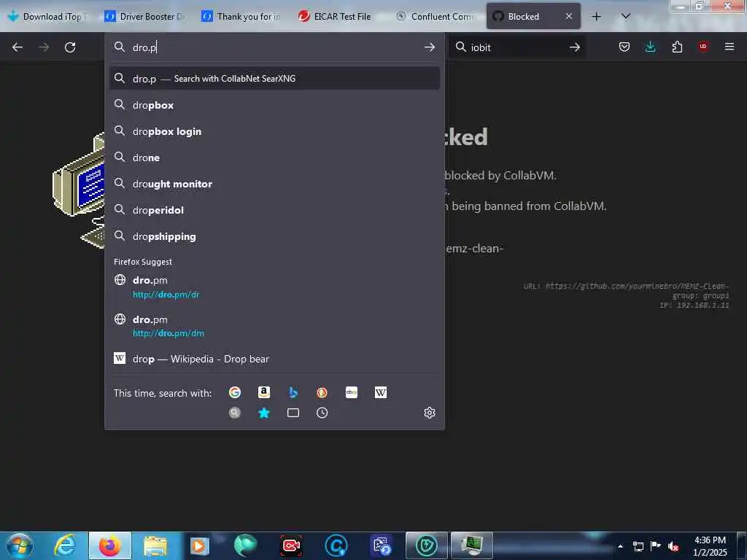Image resolution: width=747 pixels, height=560 pixels.
Task: Search this time with Bing icon
Action: click(x=293, y=392)
